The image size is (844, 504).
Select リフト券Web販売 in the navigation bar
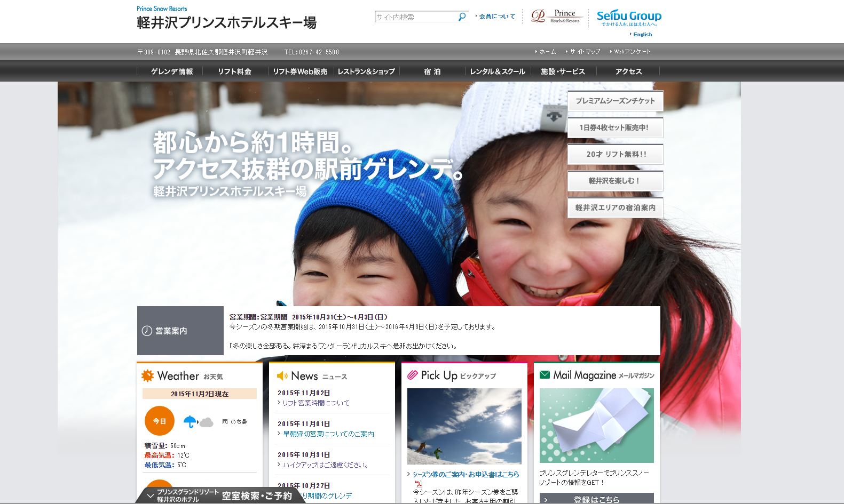tap(300, 71)
